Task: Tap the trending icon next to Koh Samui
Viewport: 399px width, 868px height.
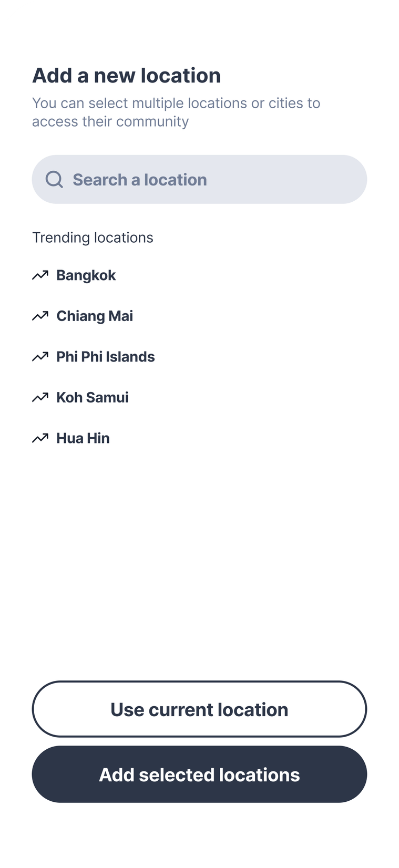Action: [x=40, y=397]
